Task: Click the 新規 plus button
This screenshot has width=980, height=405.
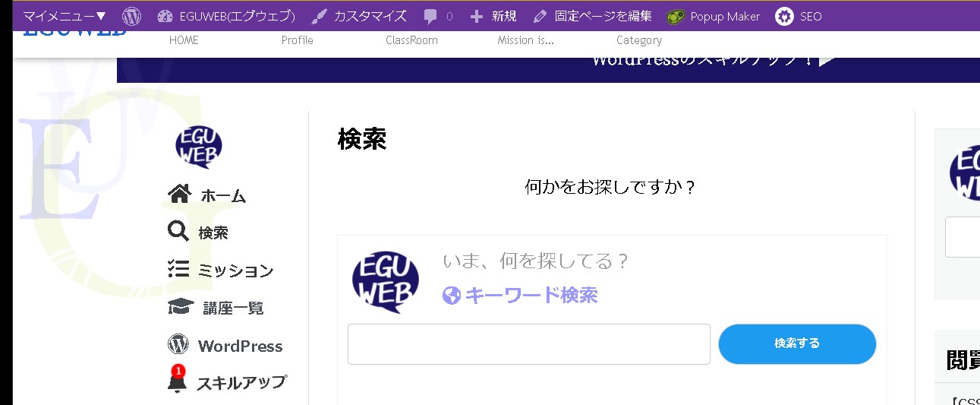Action: point(493,16)
